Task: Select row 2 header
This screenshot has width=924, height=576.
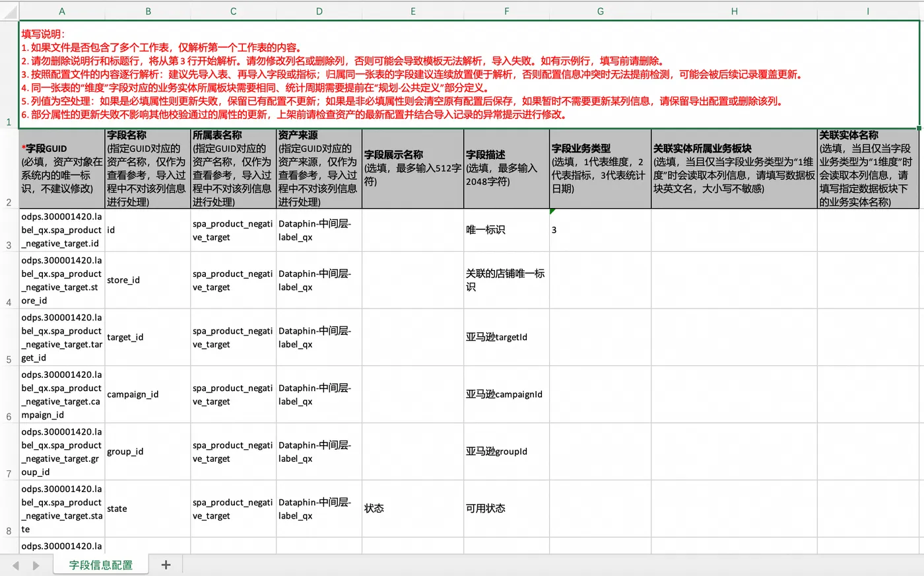Action: 9,169
